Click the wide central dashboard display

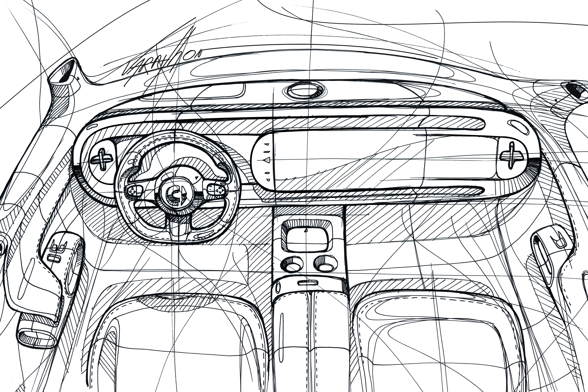pyautogui.click(x=350, y=160)
